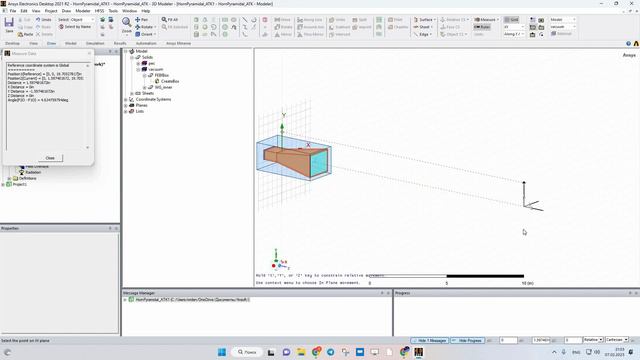This screenshot has width=640, height=360.
Task: Open Telegram from the taskbar
Action: coord(331,352)
